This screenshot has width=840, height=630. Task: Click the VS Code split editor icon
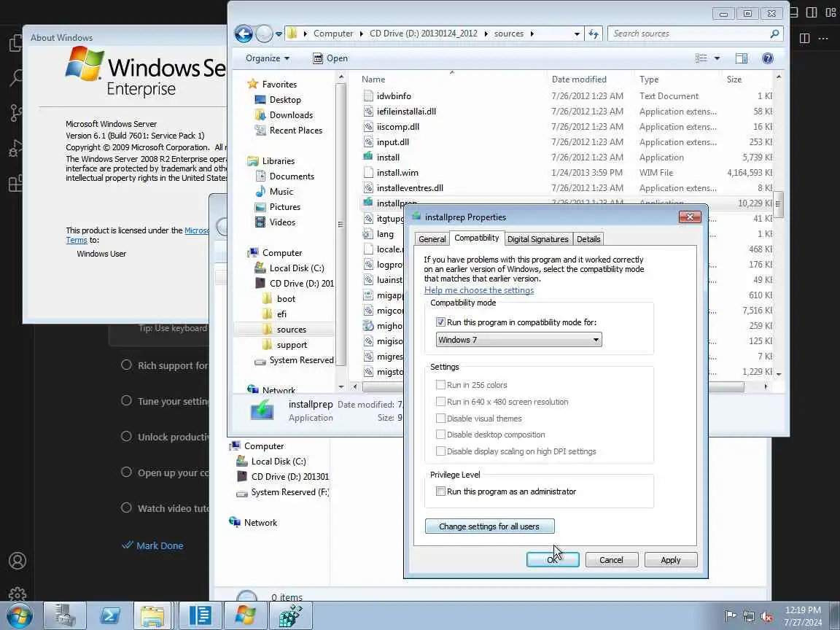click(805, 38)
